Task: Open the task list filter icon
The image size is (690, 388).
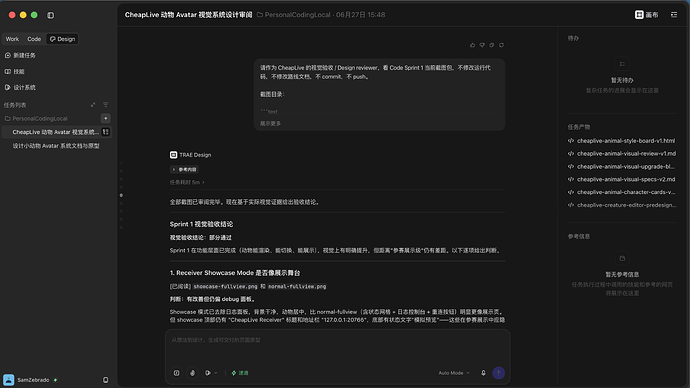Action: coord(106,105)
